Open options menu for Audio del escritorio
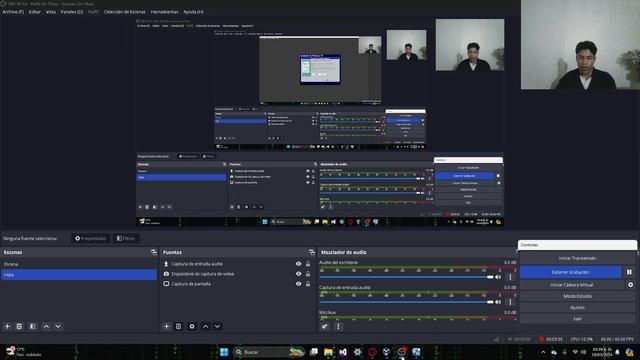 pos(510,277)
